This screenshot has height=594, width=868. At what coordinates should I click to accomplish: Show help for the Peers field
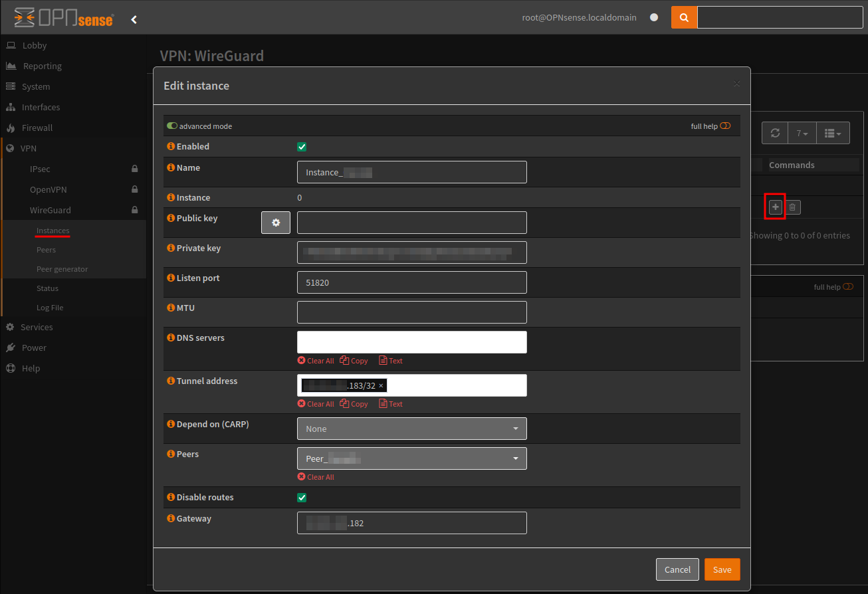pos(171,454)
